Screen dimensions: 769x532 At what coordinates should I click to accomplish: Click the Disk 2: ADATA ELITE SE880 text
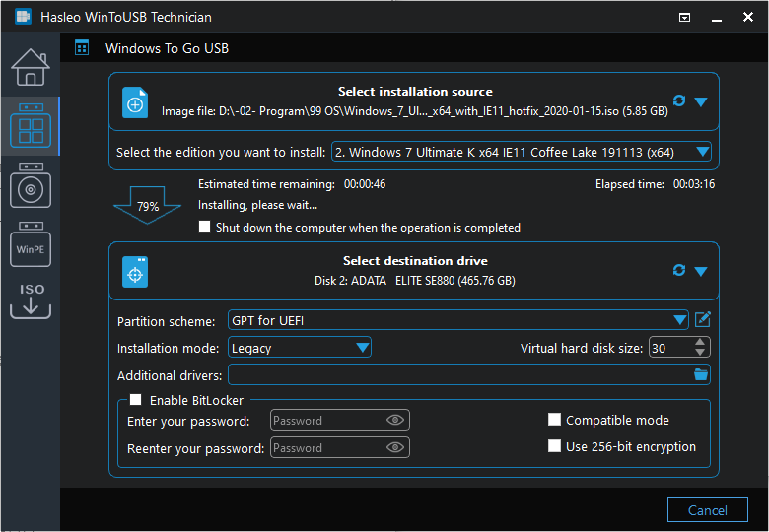[415, 281]
